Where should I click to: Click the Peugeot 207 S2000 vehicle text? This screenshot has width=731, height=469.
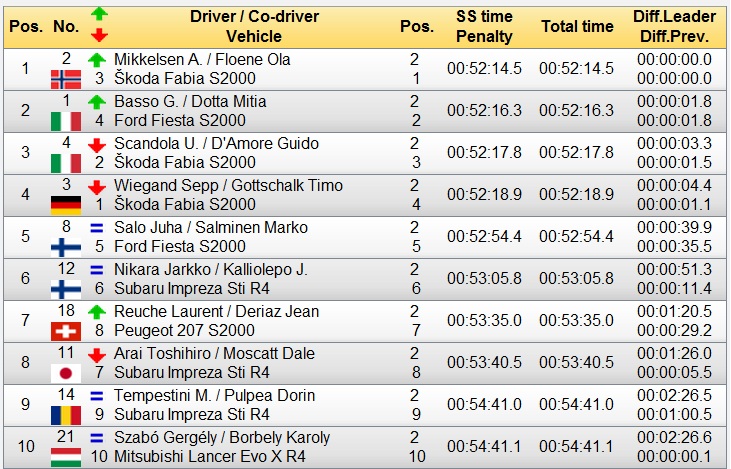click(185, 331)
